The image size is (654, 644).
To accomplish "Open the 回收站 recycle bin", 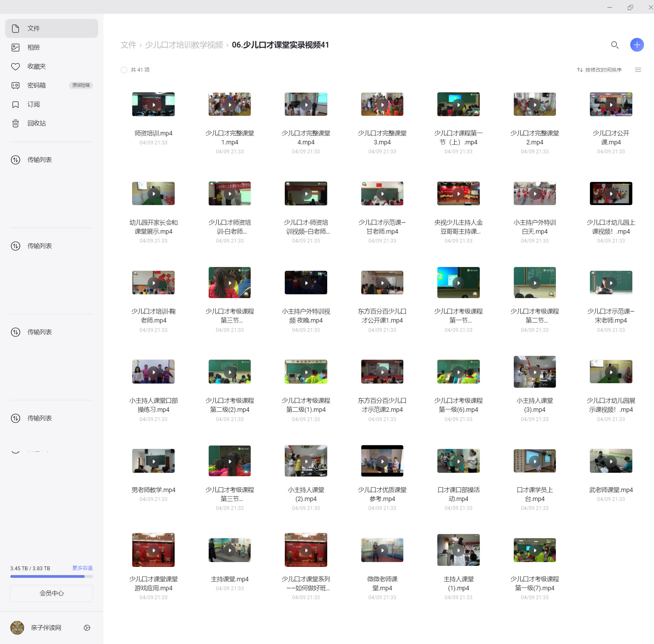I will point(37,123).
